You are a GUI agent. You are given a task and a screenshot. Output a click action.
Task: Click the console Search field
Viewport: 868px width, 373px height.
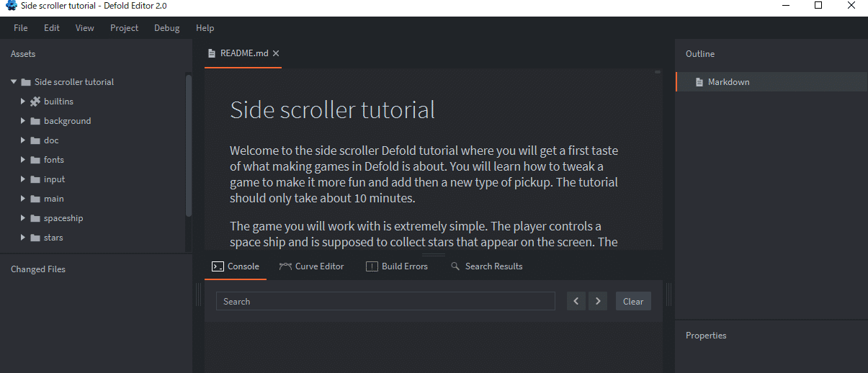click(x=385, y=301)
